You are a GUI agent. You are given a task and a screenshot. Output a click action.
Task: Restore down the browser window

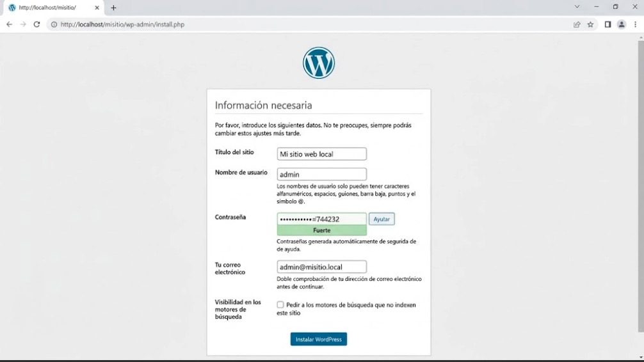[x=615, y=7]
